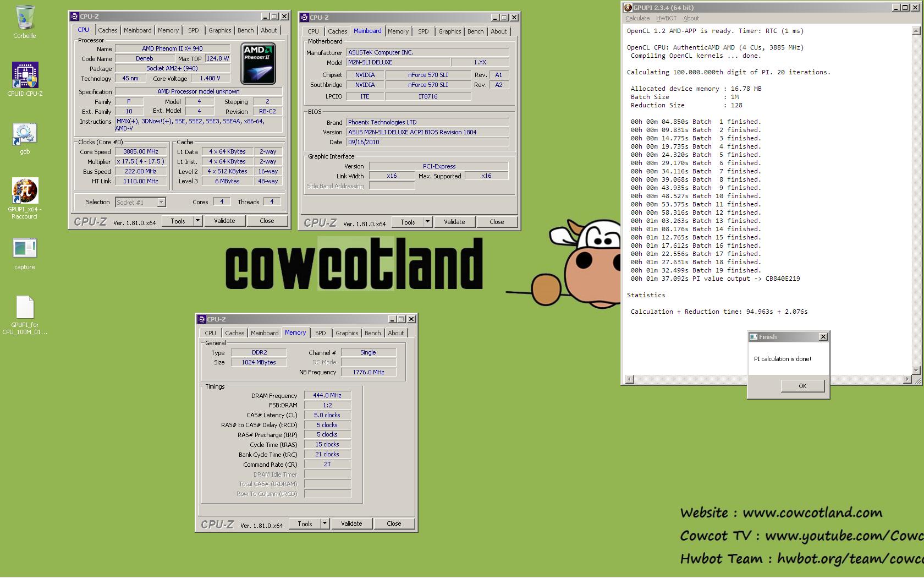Close the Finish dialog with its X
This screenshot has height=578, width=924.
tap(823, 337)
